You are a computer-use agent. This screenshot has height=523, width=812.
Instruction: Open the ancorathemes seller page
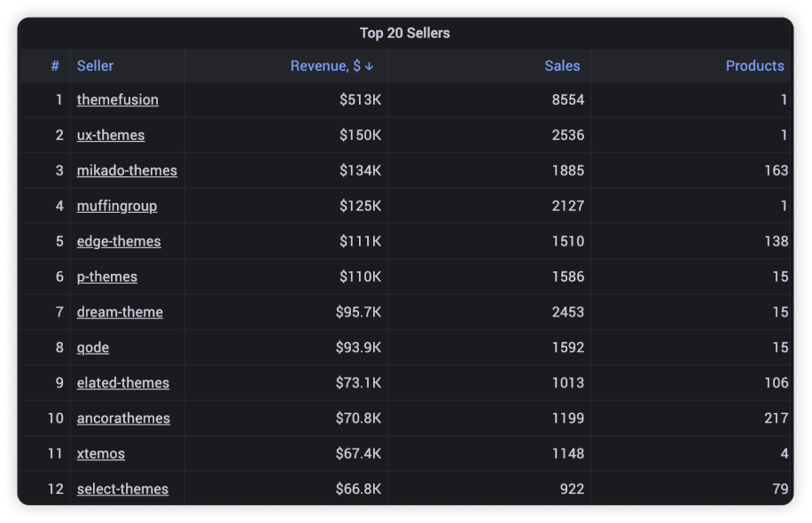[123, 419]
